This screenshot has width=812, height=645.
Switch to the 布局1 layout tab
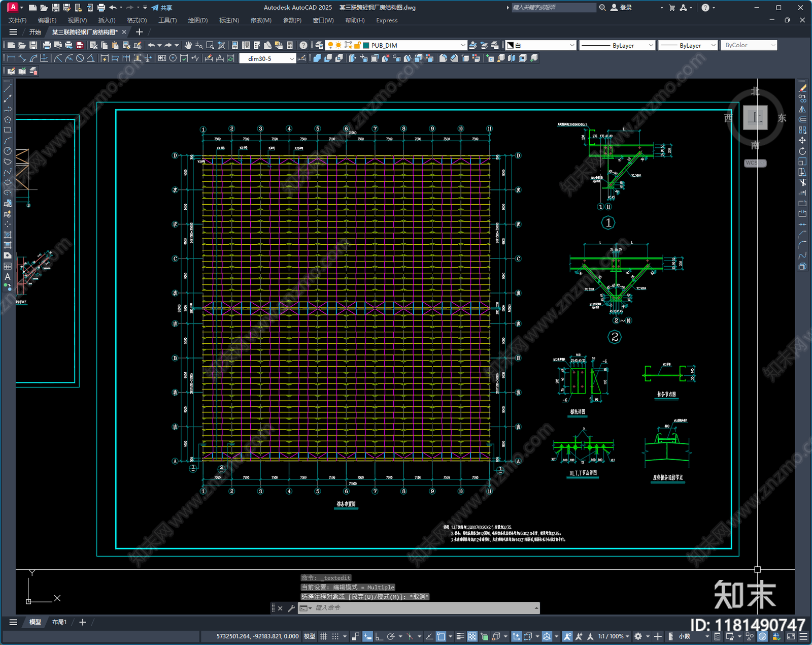click(x=59, y=622)
